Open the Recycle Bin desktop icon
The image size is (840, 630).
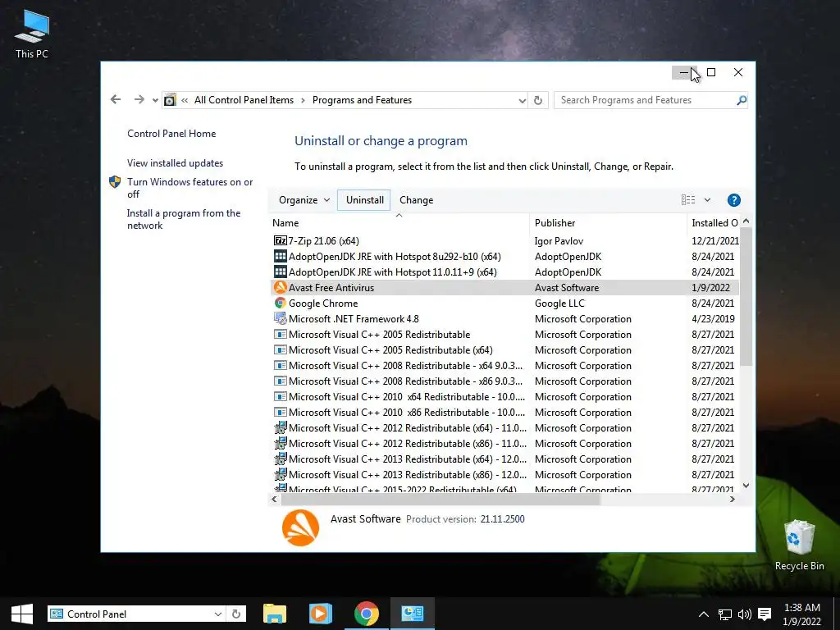click(799, 545)
